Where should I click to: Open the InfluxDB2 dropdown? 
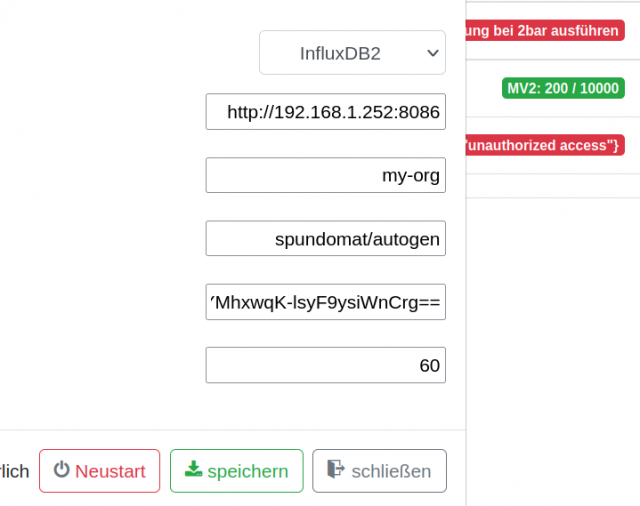click(352, 53)
